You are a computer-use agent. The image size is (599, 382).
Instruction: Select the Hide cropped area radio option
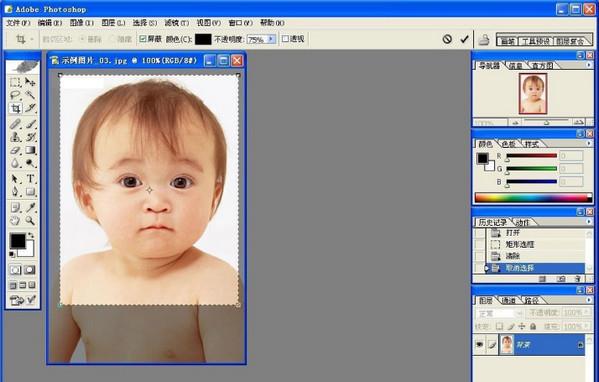click(112, 39)
